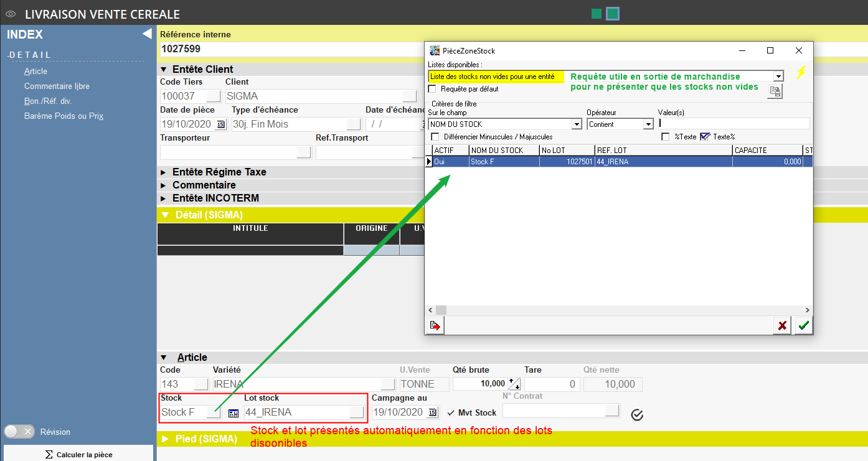Cancel the dialog with red X icon

pos(781,325)
